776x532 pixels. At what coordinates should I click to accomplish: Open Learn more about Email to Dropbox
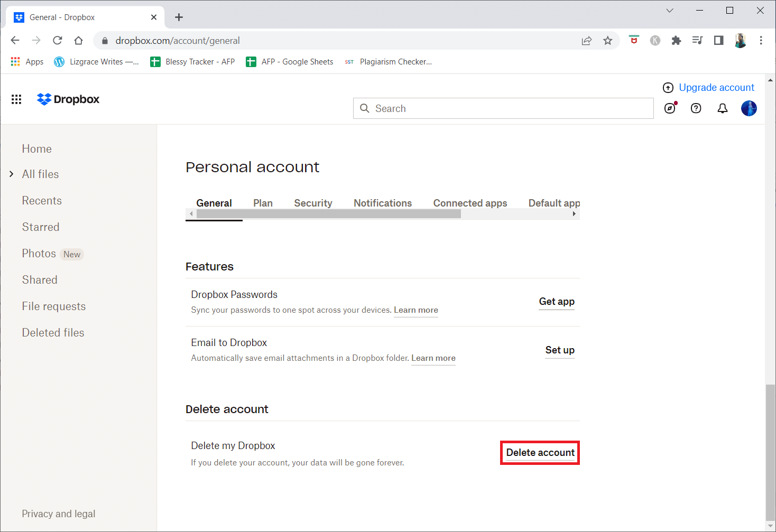433,358
